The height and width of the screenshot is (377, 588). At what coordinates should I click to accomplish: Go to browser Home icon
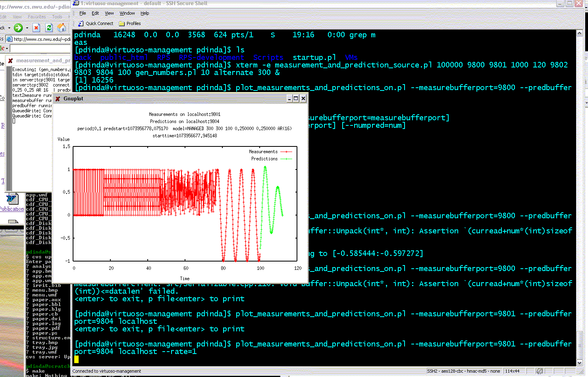(x=62, y=28)
